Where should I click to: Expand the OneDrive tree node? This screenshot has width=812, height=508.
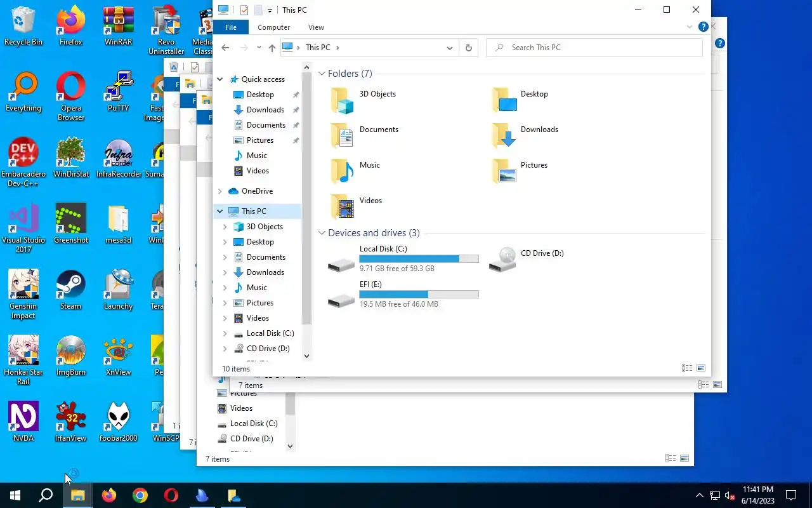[x=220, y=191]
